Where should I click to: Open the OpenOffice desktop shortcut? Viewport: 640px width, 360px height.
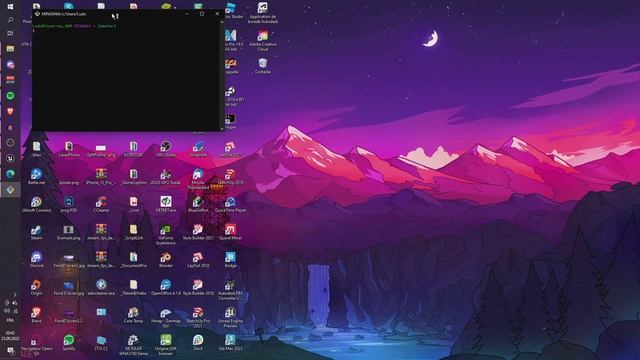[x=165, y=287]
